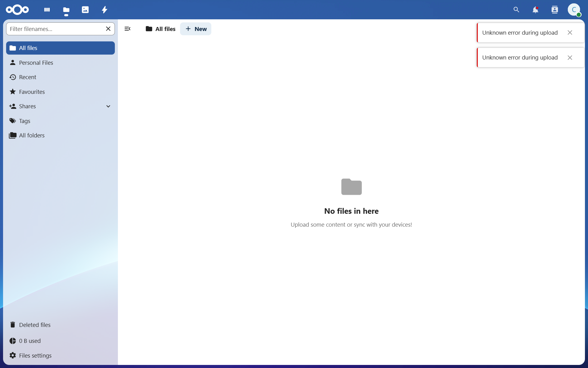Focus the Filter filenames input
Image resolution: width=588 pixels, height=368 pixels.
coord(55,29)
